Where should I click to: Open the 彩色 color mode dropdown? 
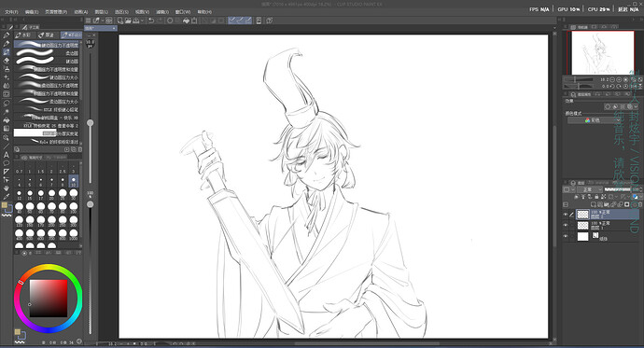point(593,120)
